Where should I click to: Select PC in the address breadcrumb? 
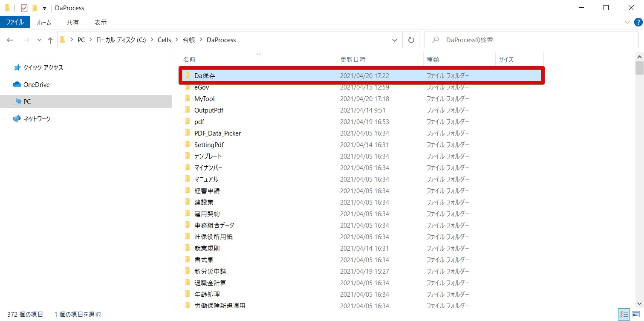(x=81, y=40)
